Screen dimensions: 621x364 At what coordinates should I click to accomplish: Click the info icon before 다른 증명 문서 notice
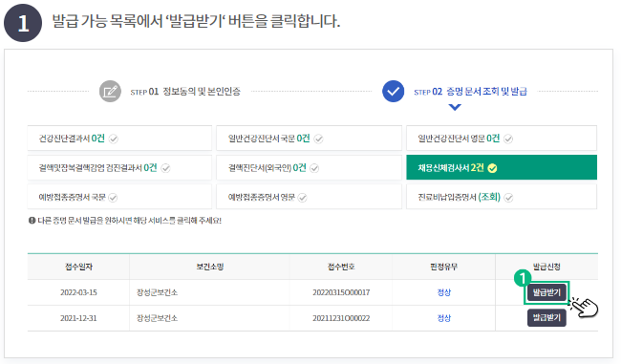32,221
